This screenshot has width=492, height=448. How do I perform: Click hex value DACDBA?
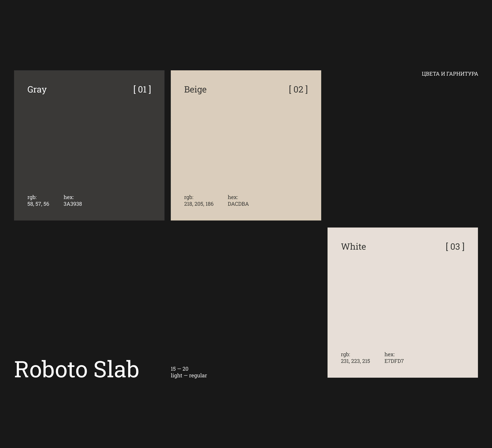tap(238, 204)
